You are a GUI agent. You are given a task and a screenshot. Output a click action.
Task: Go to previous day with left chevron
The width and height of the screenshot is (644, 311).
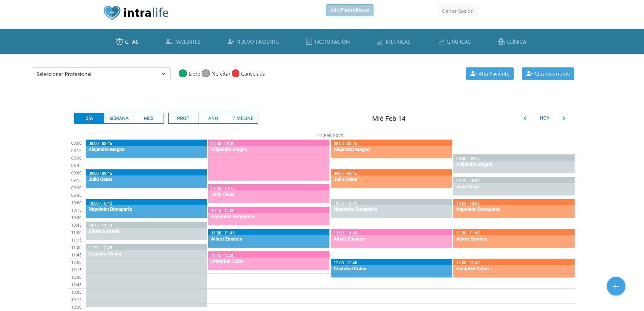pos(525,118)
